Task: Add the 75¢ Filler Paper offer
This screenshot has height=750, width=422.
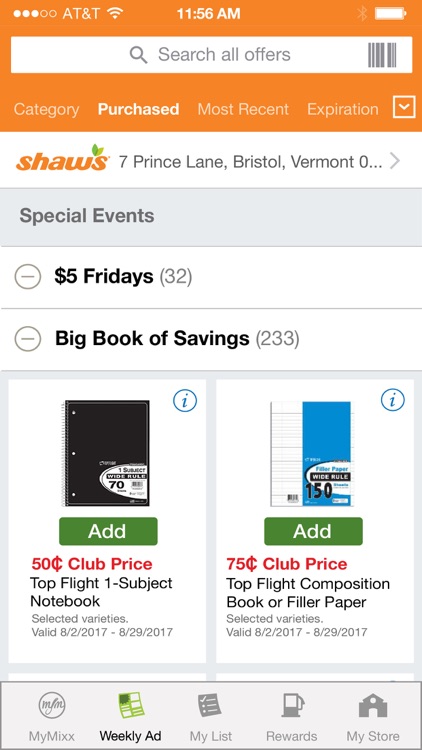Action: tap(313, 531)
